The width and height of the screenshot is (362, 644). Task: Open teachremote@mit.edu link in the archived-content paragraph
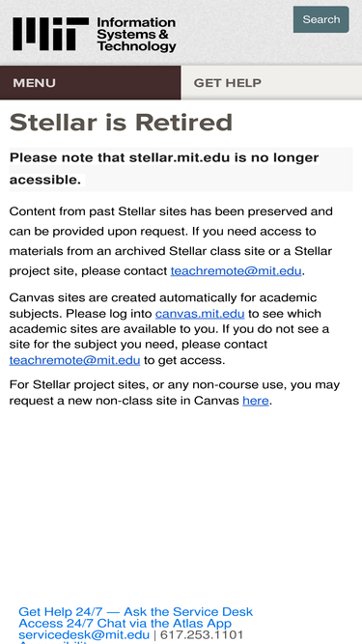point(236,271)
